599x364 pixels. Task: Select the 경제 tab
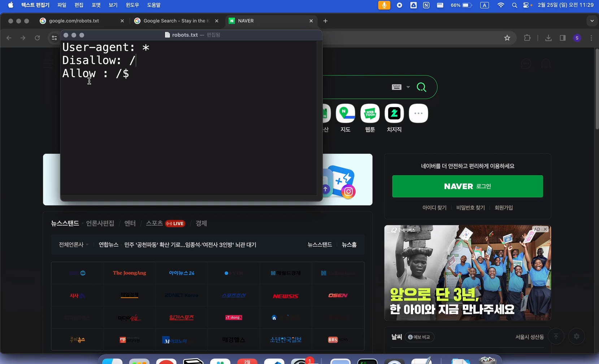pos(201,223)
